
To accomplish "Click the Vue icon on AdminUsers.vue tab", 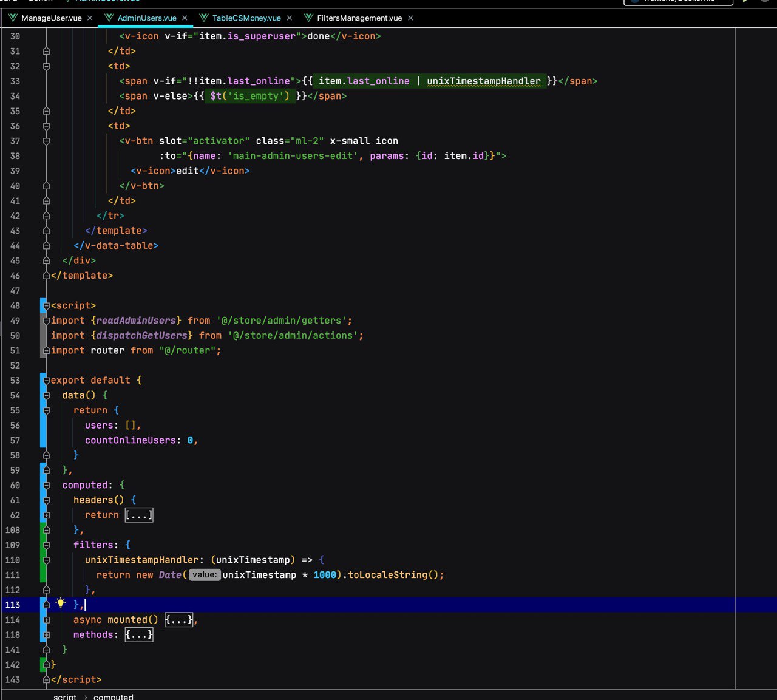I will (x=109, y=18).
